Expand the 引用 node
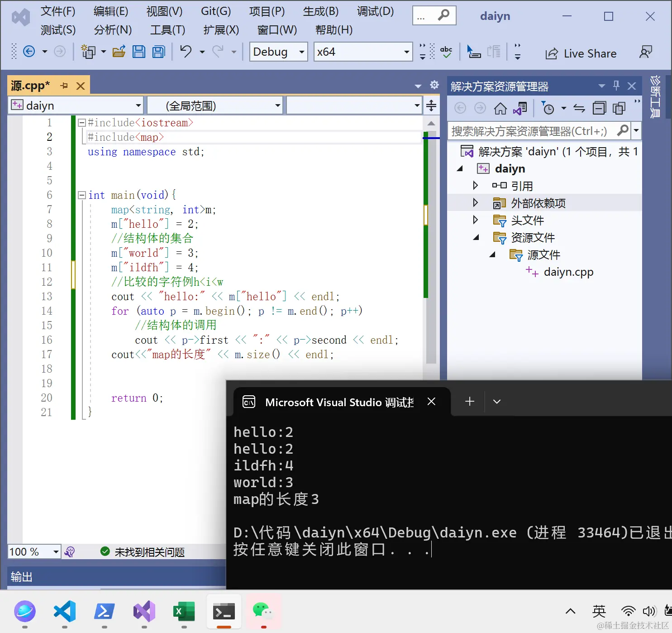The width and height of the screenshot is (672, 633). (475, 185)
